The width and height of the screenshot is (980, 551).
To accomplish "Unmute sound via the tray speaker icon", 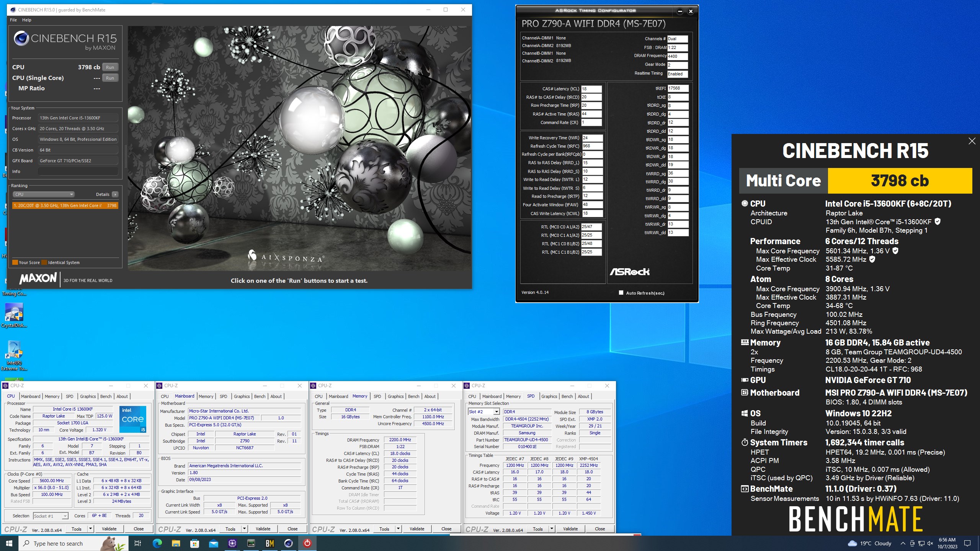I will pyautogui.click(x=930, y=543).
